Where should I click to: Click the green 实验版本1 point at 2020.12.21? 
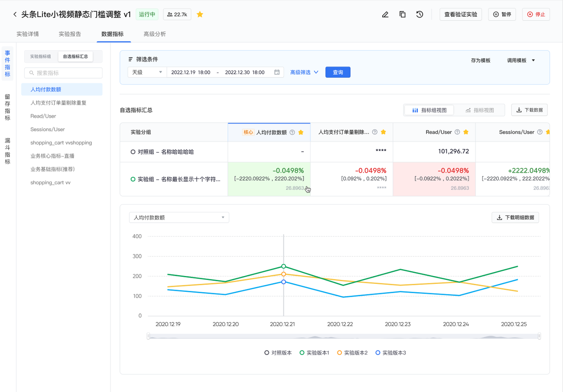pos(284,266)
